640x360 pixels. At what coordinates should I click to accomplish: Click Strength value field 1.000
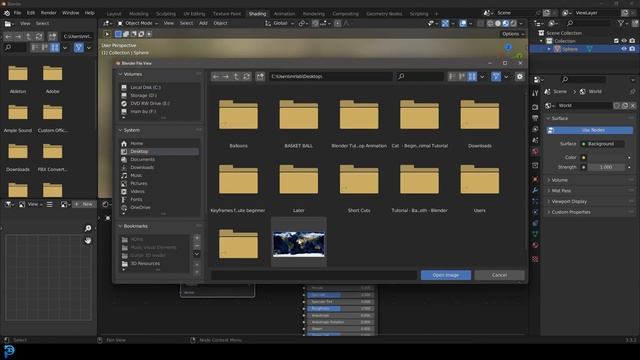click(x=606, y=167)
